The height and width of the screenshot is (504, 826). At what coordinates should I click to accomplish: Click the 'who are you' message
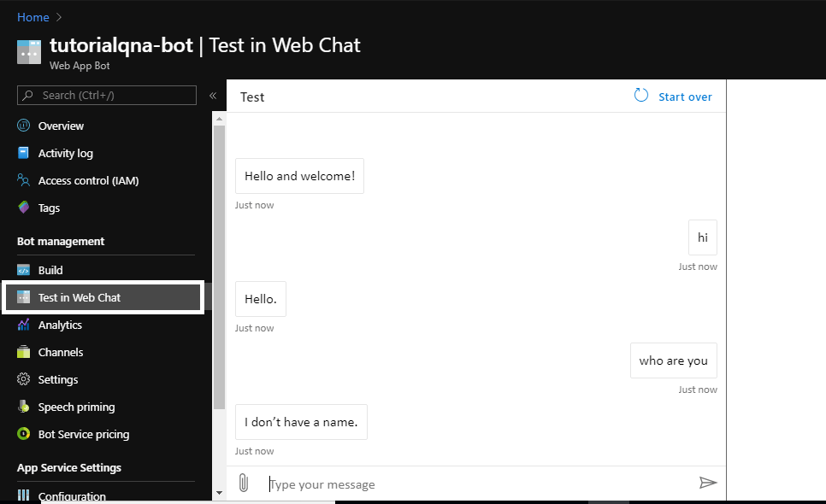coord(674,360)
